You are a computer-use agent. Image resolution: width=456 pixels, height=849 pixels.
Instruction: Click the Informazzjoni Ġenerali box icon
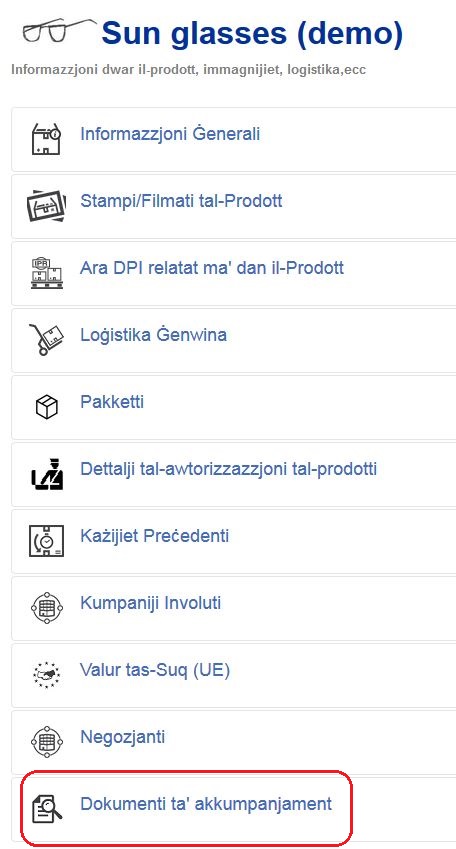tap(47, 139)
